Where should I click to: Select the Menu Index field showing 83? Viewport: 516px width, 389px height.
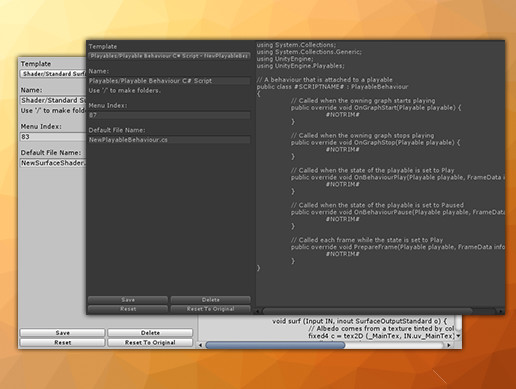coord(53,137)
